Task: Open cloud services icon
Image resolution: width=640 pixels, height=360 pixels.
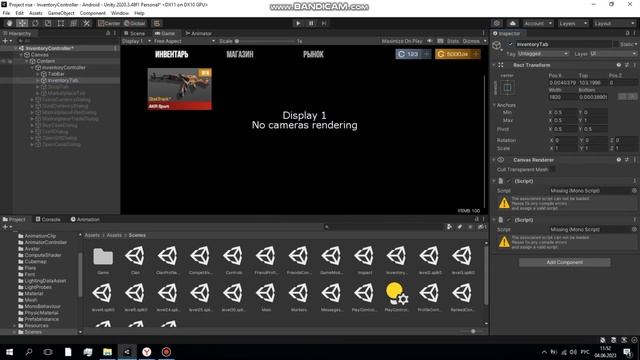Action: [x=513, y=23]
